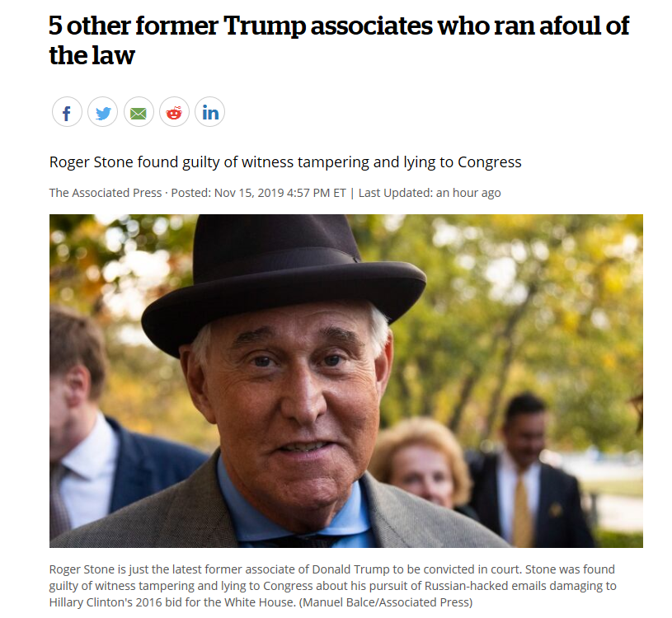Share the article on Twitter
The image size is (672, 618).
click(103, 112)
